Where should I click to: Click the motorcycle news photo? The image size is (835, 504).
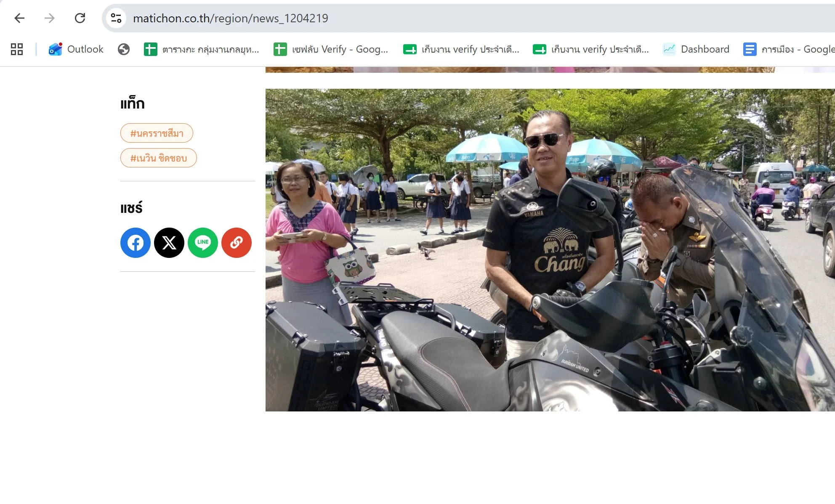(x=550, y=250)
